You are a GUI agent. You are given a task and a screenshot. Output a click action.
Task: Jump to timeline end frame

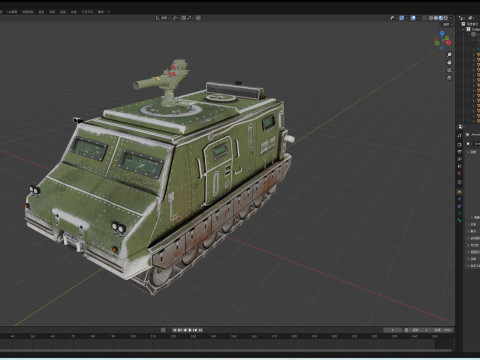pyautogui.click(x=200, y=330)
